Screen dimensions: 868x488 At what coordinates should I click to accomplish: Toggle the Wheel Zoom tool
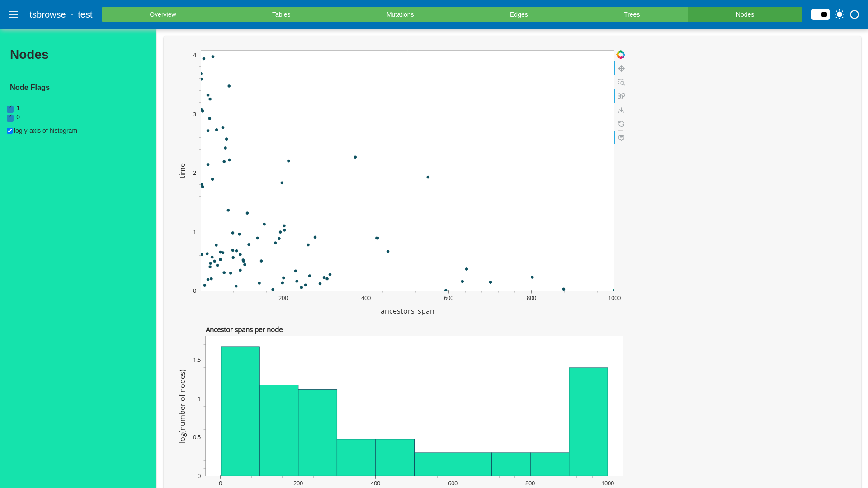coord(621,96)
